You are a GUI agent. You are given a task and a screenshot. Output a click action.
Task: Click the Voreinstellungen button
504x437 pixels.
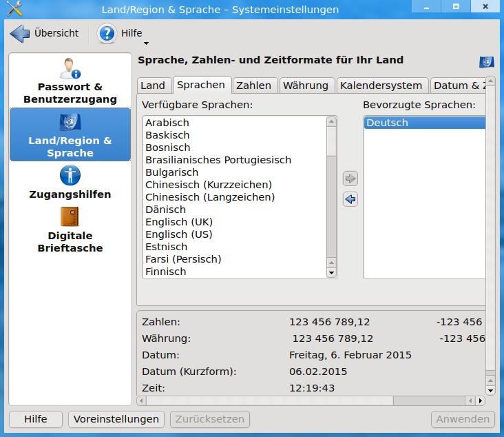click(116, 419)
